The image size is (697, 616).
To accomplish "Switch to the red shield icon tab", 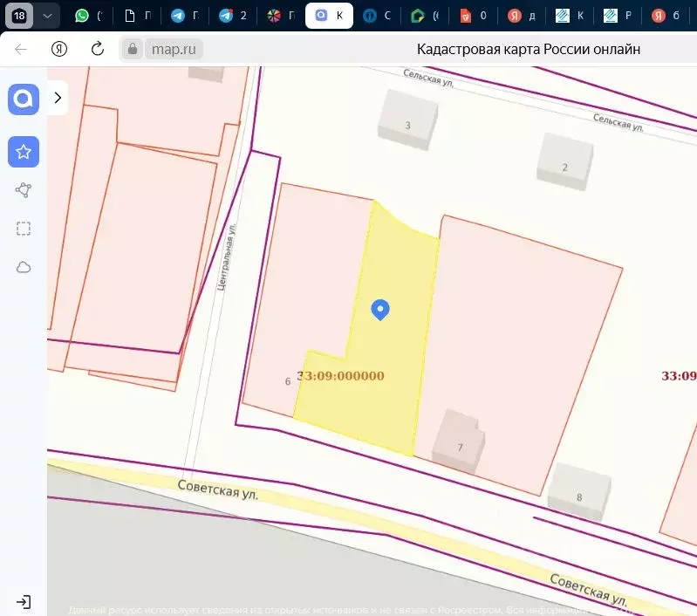I will point(473,16).
